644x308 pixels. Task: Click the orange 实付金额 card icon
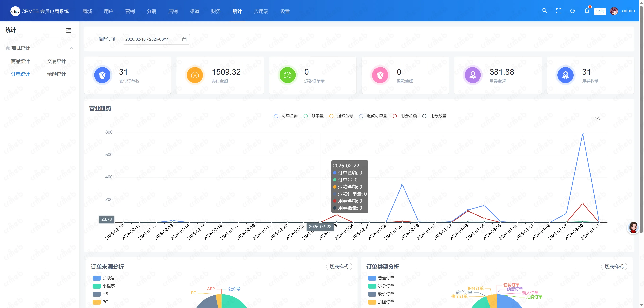point(195,75)
